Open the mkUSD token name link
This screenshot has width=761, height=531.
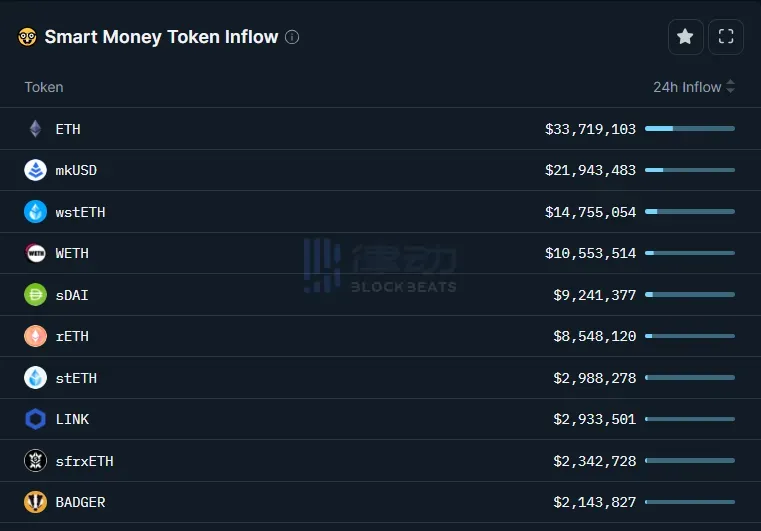click(76, 170)
